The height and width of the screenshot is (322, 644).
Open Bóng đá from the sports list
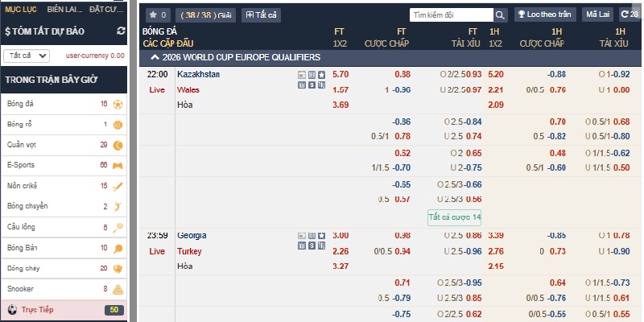click(x=63, y=105)
